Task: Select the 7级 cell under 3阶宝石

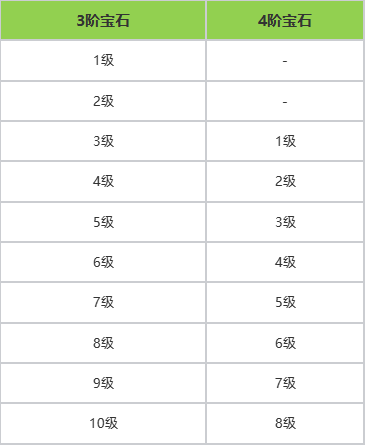Action: [103, 303]
